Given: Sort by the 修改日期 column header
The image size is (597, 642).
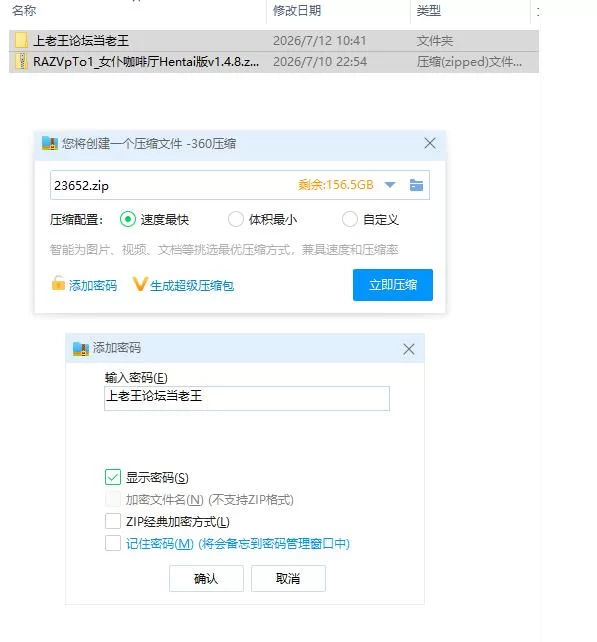Looking at the screenshot, I should (x=296, y=11).
